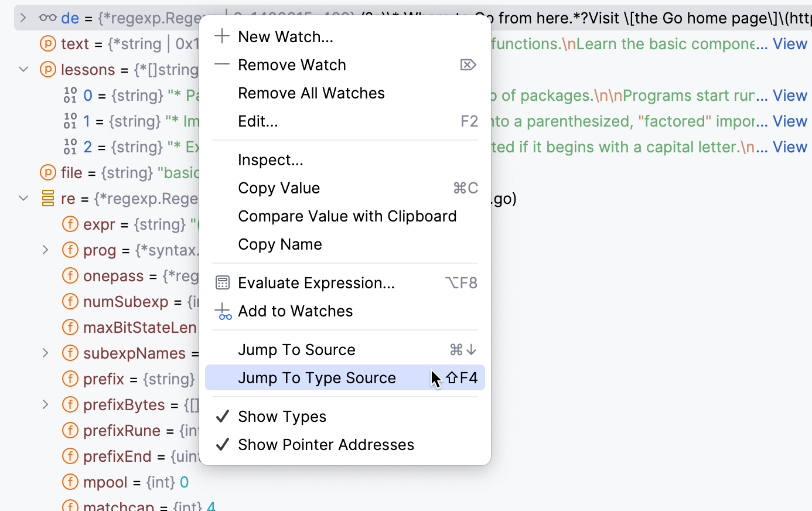Select Jump To Type Source from the menu
Screen dimensions: 812x511
tap(317, 378)
